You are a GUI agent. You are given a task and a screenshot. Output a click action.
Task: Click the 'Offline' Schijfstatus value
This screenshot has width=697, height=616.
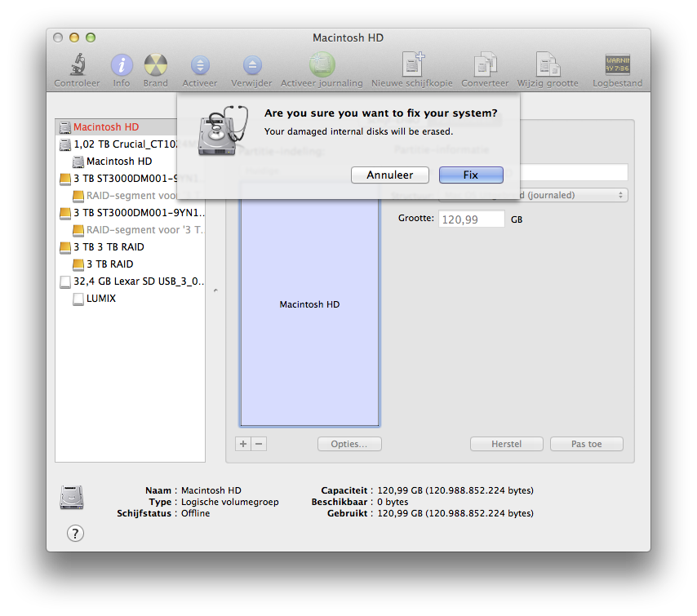(x=195, y=513)
